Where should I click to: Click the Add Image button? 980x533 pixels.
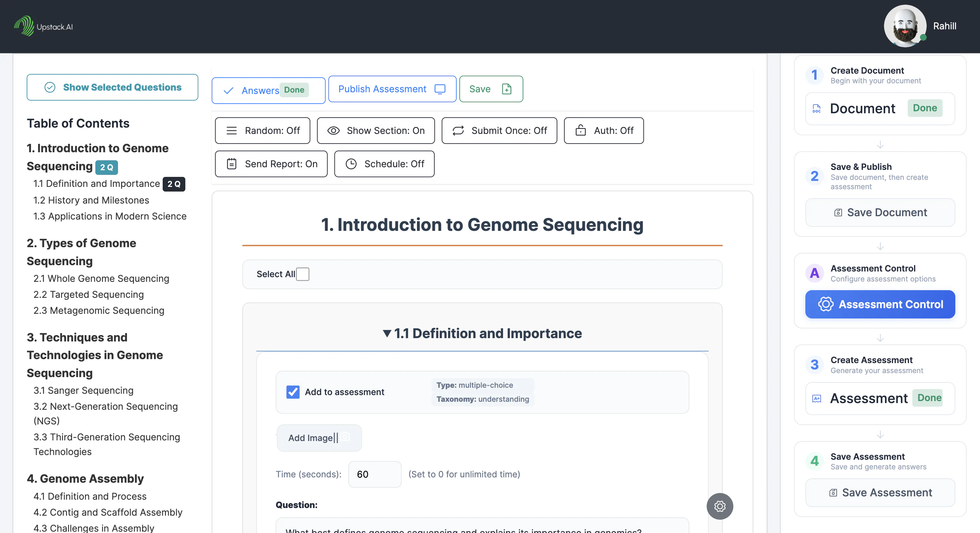coord(319,438)
